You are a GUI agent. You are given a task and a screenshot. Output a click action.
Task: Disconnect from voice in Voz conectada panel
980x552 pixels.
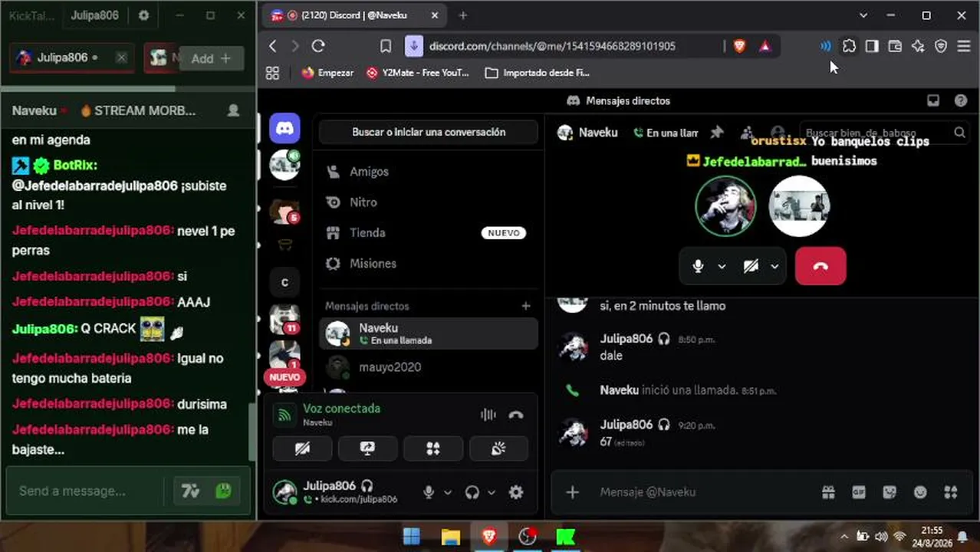(x=516, y=415)
